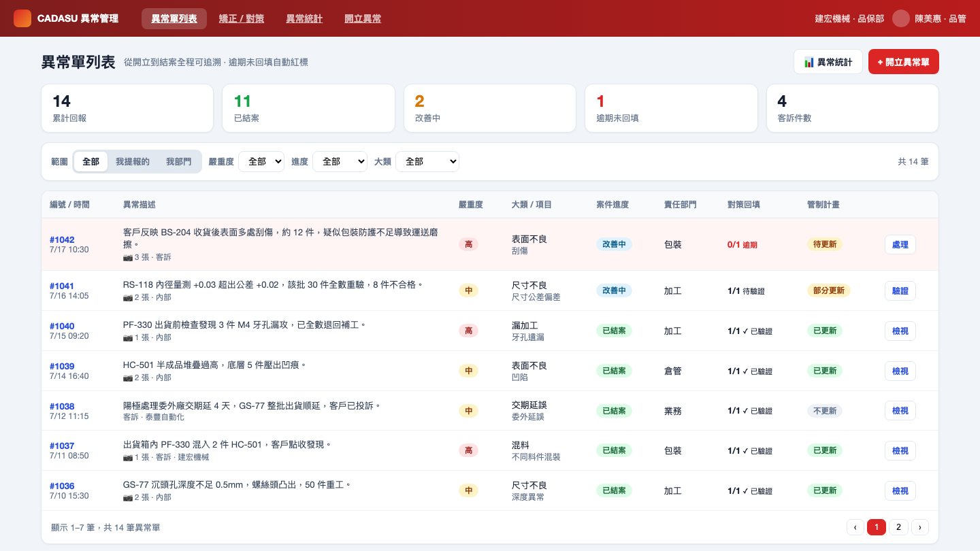
Task: Click 檢視 button for #1039
Action: [900, 371]
